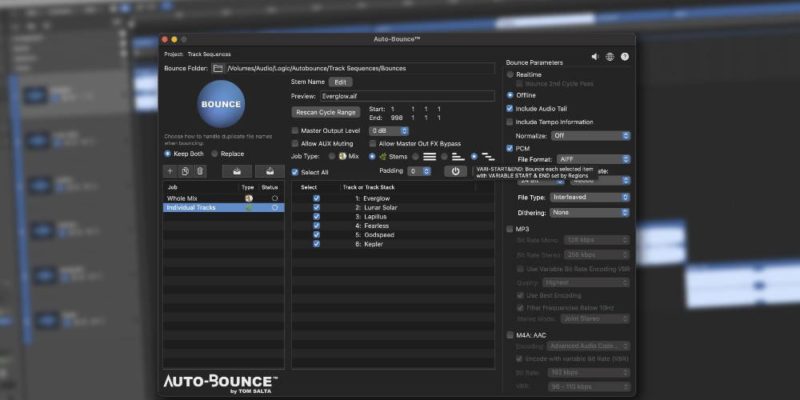Toggle the Select All checkbox
The width and height of the screenshot is (800, 400).
295,172
